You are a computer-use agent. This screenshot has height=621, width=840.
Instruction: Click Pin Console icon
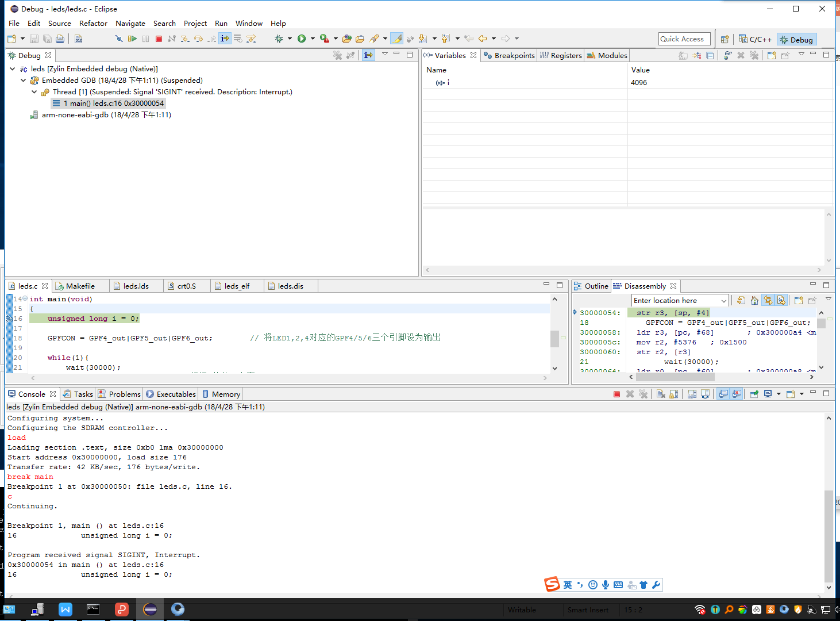point(754,394)
